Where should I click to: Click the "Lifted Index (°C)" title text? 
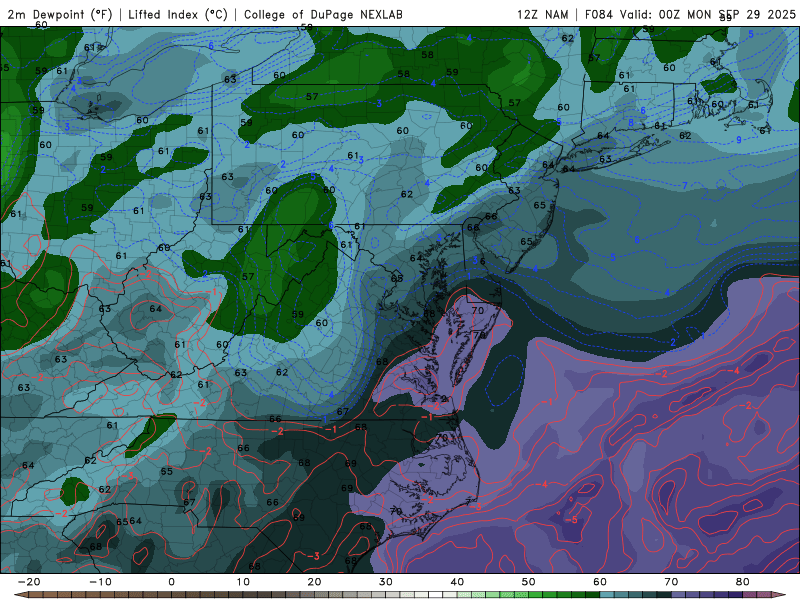[178, 14]
